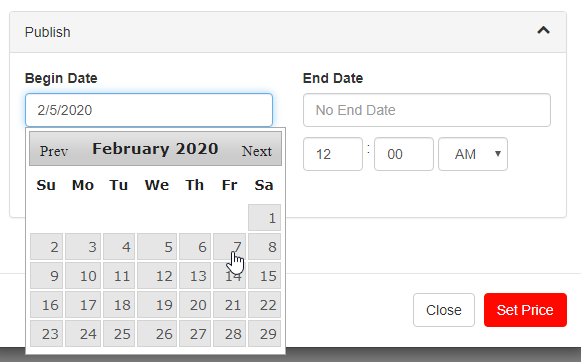The width and height of the screenshot is (581, 362).
Task: Select February 5 in the calendar
Action: point(157,246)
